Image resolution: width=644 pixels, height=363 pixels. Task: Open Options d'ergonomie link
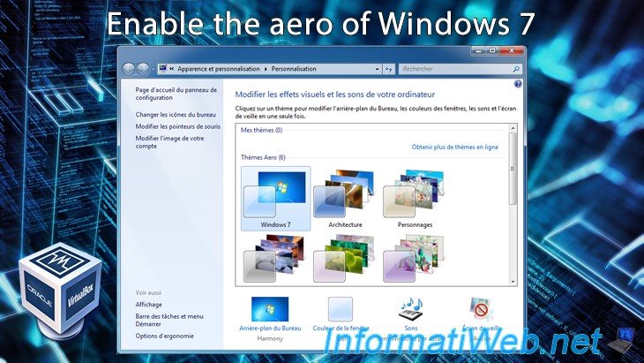pos(164,336)
